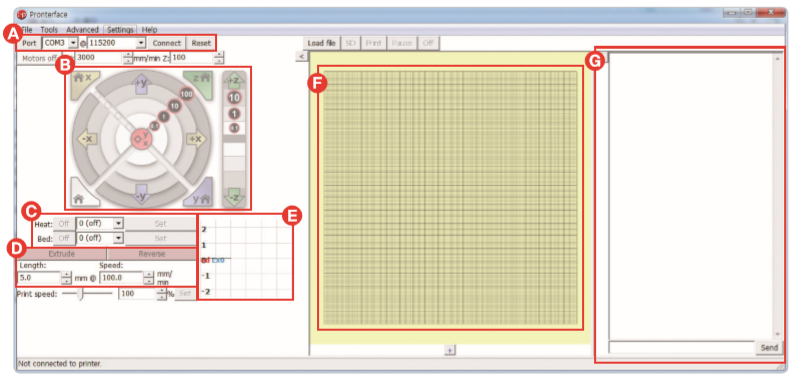
Task: Open the Tools menu
Action: click(49, 30)
